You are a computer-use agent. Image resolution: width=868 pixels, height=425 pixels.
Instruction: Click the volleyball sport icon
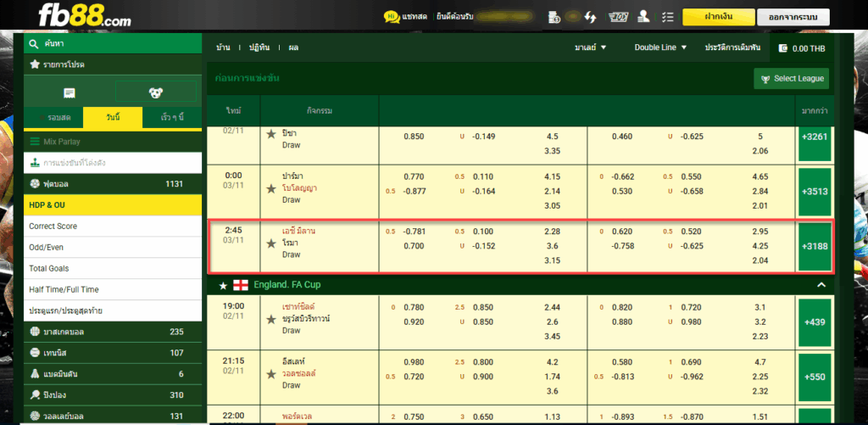coord(35,416)
